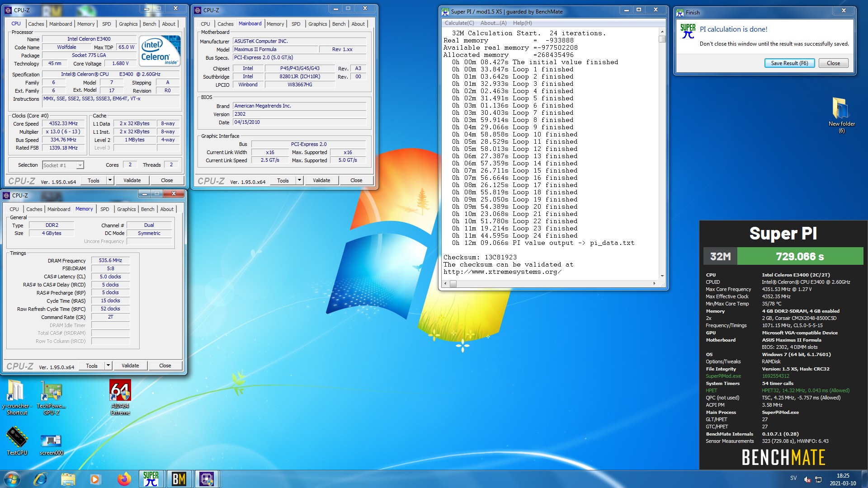The image size is (868, 488).
Task: Select Mainboard tab in Memory window
Action: pos(59,209)
